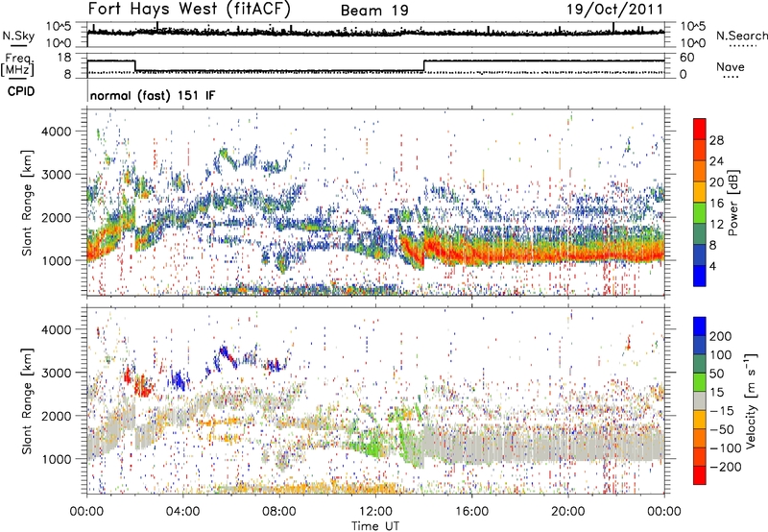
Task: Click the '-50' label on Velocity colorbar
Action: tap(722, 429)
